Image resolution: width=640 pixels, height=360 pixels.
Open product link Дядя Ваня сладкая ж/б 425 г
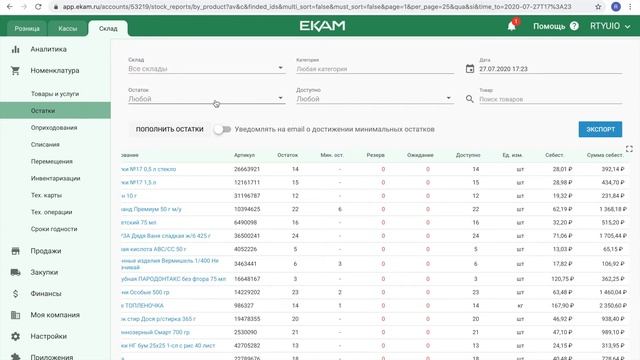[x=166, y=236]
